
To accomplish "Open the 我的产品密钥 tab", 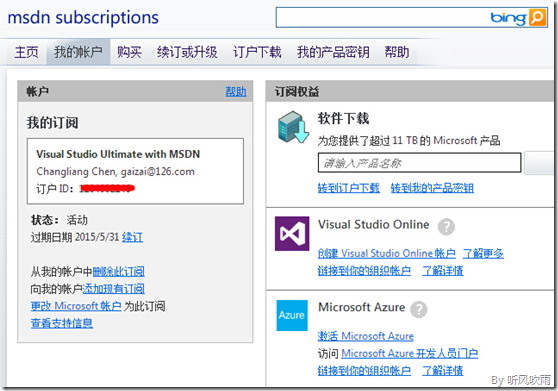I will pyautogui.click(x=333, y=52).
